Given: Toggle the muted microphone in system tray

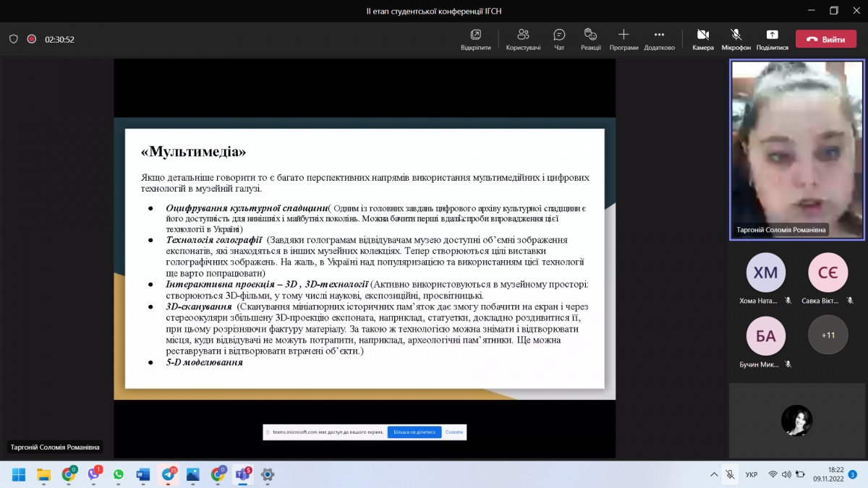Looking at the screenshot, I should coord(731,475).
